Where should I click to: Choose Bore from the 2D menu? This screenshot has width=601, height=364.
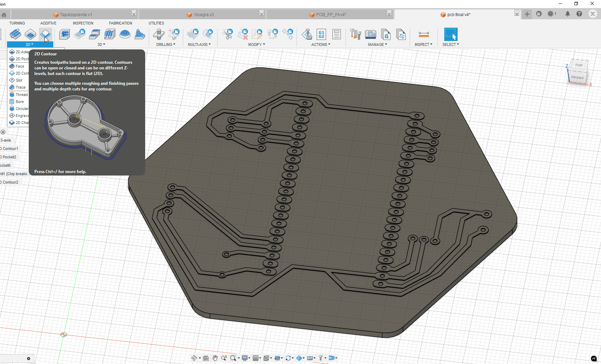[20, 102]
